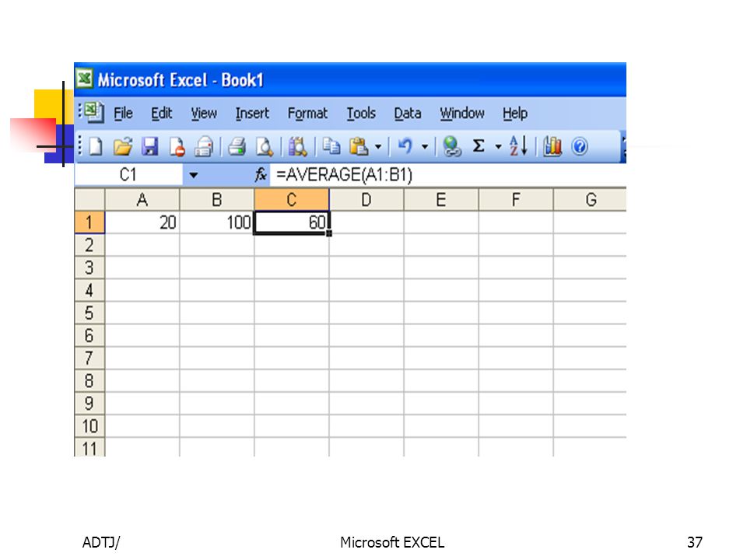Select row 4 header
Screen dimensions: 747x560
[x=89, y=290]
